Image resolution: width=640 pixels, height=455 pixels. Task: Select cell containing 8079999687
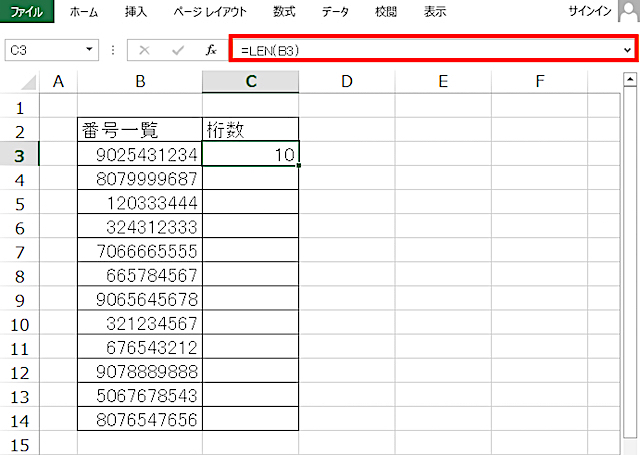point(139,177)
